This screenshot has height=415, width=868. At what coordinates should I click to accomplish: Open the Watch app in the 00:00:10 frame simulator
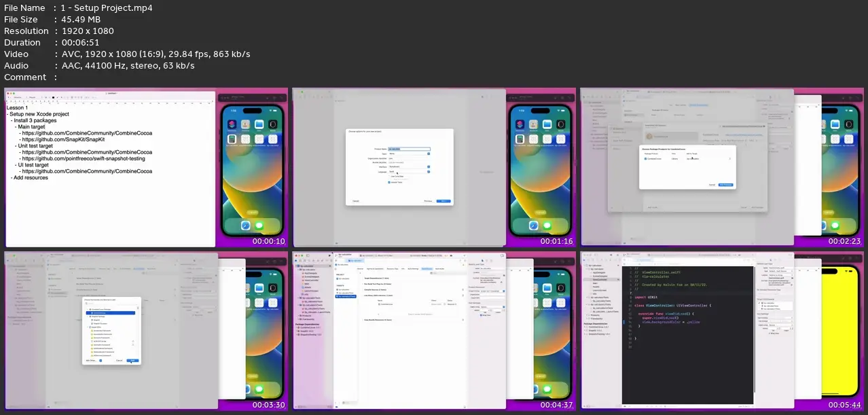272,125
